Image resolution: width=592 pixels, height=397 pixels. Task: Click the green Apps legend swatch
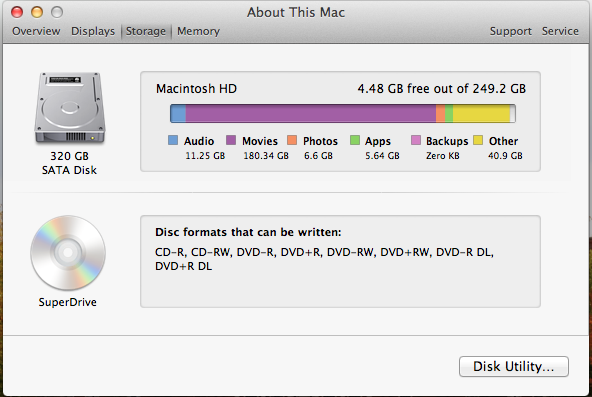pyautogui.click(x=355, y=140)
